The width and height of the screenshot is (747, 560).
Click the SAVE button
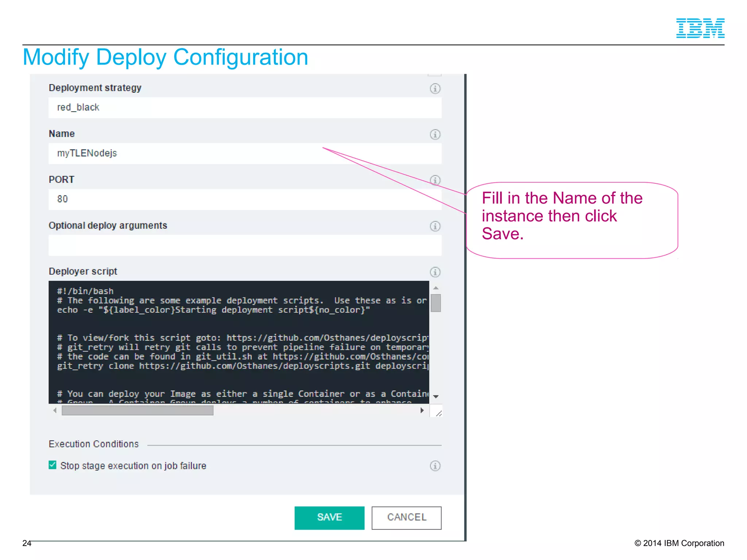tap(329, 518)
